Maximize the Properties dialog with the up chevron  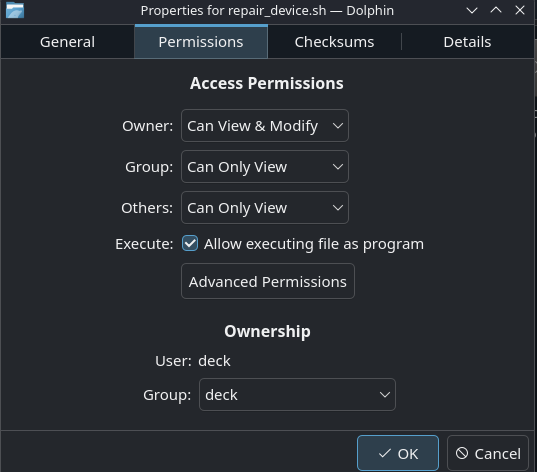[496, 11]
